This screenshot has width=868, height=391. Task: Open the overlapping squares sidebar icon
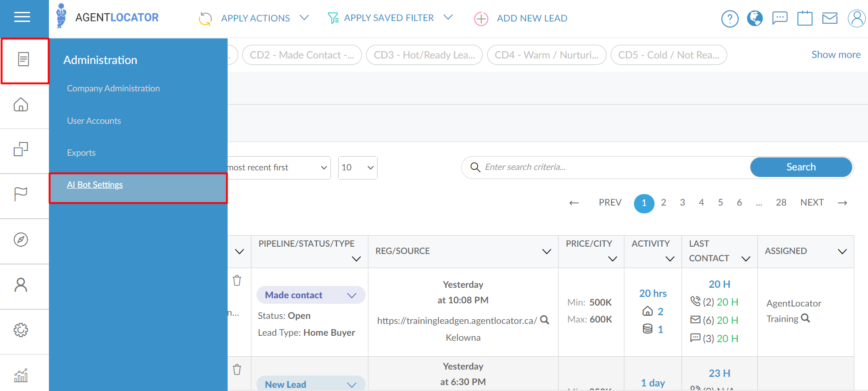click(x=21, y=149)
